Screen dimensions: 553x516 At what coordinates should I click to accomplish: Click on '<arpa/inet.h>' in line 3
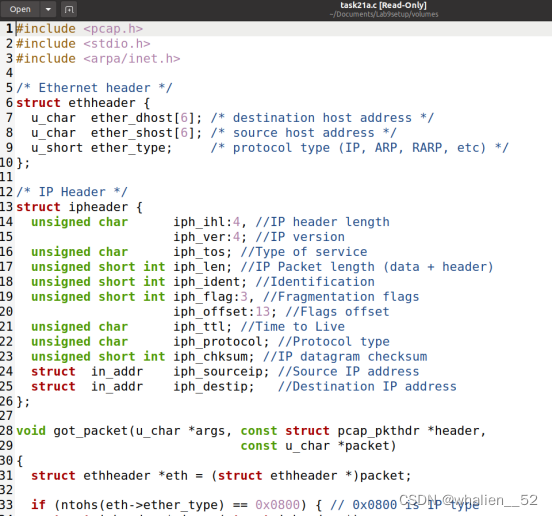click(132, 59)
